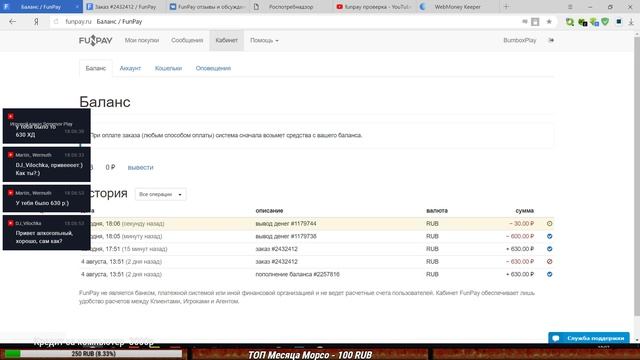Screen dimensions: 640x360
Task: Click the cancelled status icon for − 630.00 order row
Action: coord(549,262)
